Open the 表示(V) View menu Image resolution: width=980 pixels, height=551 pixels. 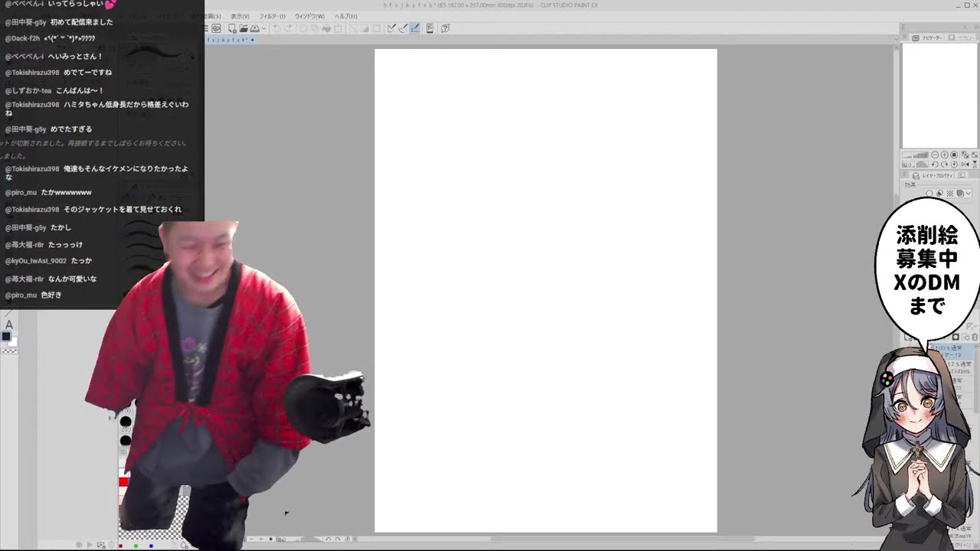(x=240, y=16)
